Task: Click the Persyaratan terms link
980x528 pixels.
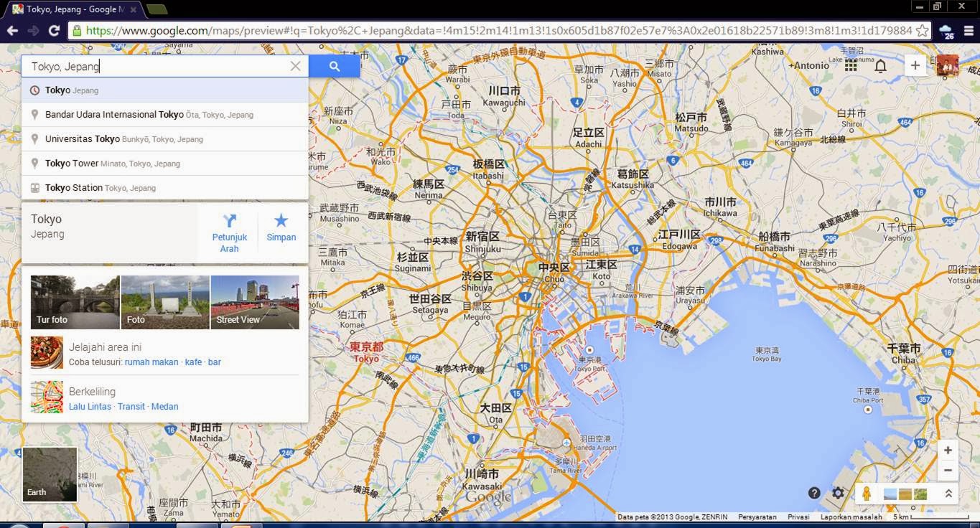Action: click(x=757, y=517)
